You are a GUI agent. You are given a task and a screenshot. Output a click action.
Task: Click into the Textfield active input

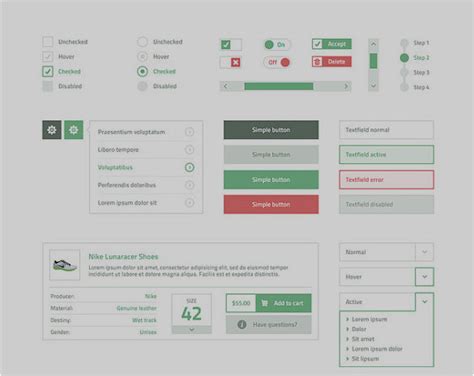click(386, 154)
